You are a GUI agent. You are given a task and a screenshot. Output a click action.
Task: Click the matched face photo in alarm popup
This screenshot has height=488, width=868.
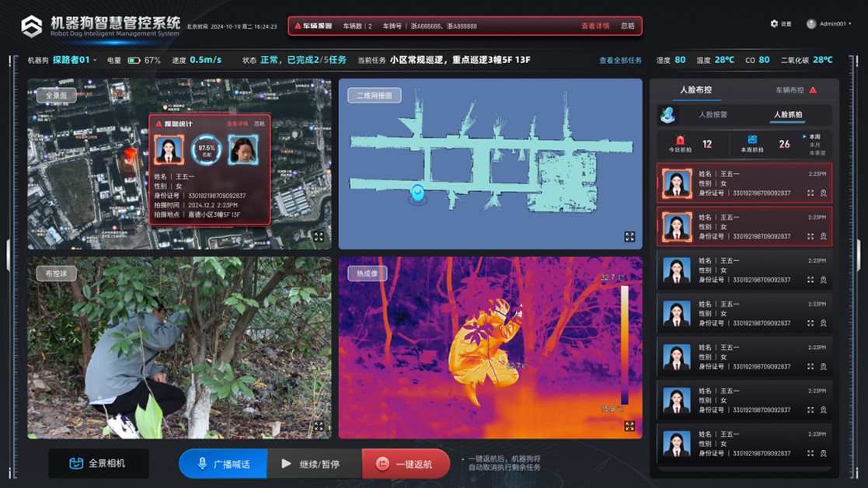coord(169,149)
